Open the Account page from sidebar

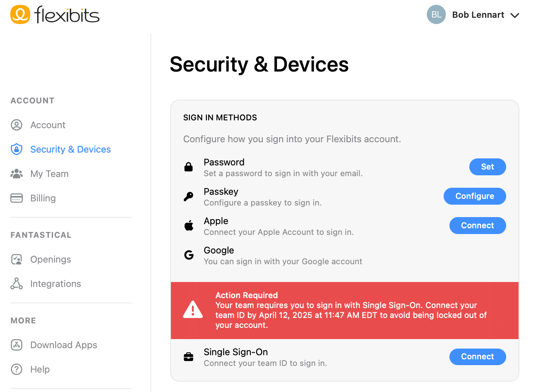point(48,125)
